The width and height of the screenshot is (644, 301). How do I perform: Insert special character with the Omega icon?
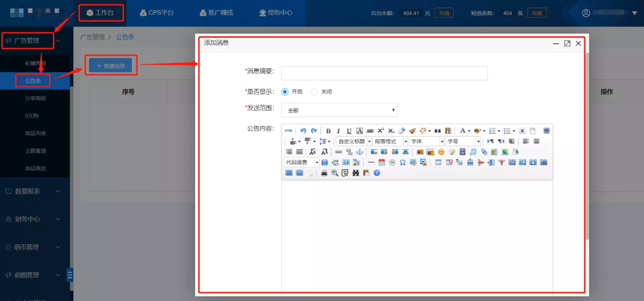point(402,162)
